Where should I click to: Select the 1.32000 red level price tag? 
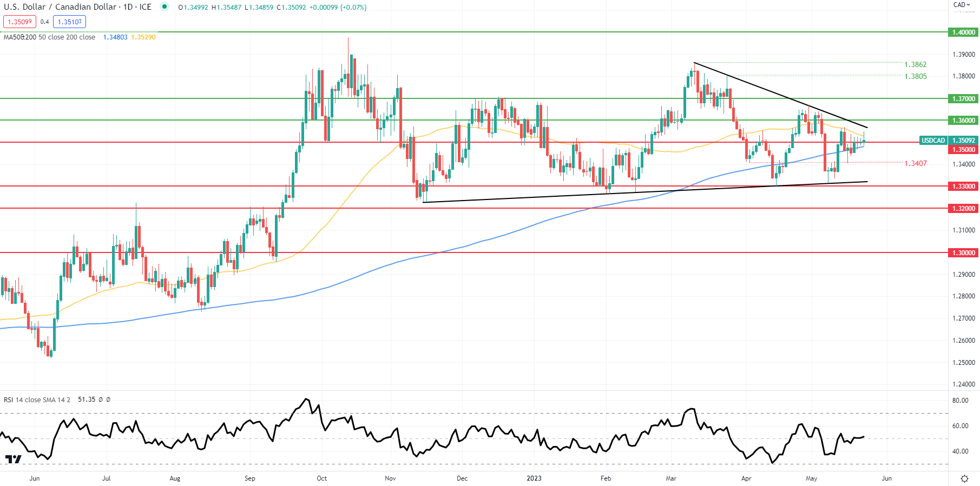click(x=963, y=209)
